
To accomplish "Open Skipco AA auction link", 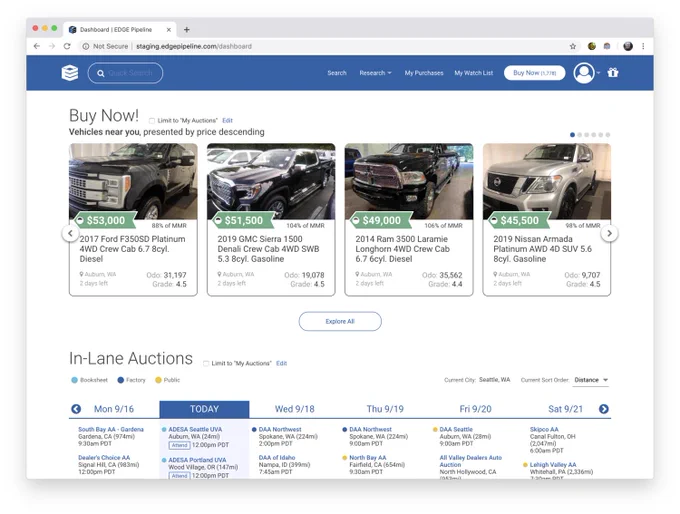I will coord(544,429).
